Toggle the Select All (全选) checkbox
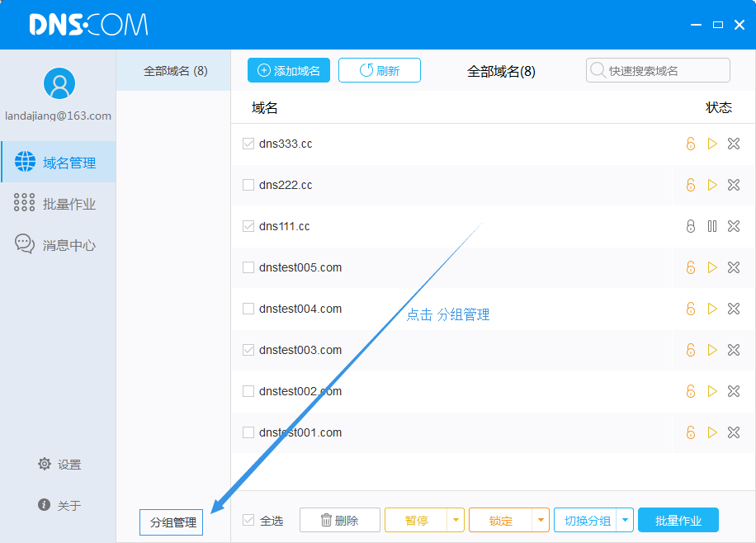Viewport: 756px width, 543px height. tap(248, 520)
